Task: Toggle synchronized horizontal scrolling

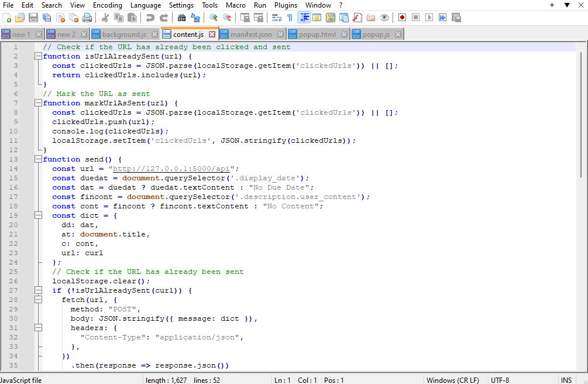Action: (x=259, y=18)
